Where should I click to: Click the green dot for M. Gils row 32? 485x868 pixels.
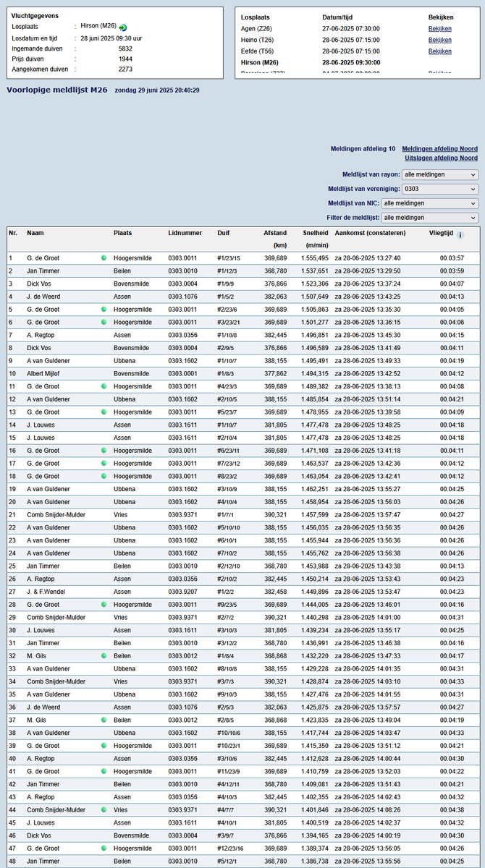click(104, 656)
